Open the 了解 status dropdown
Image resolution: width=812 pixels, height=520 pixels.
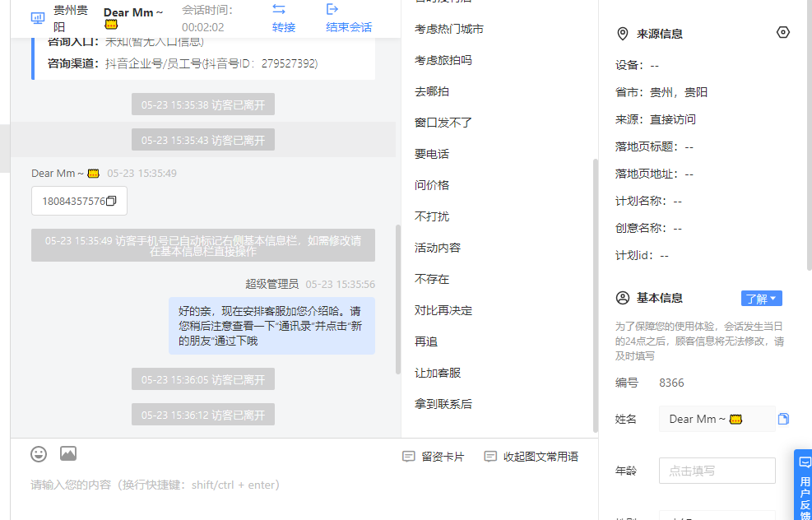[761, 299]
